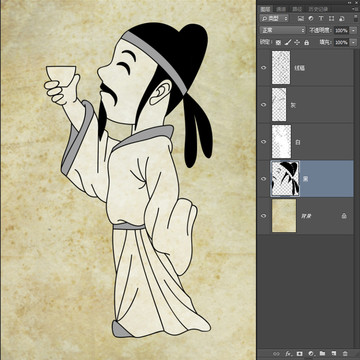This screenshot has height=360, width=360.
Task: Select the 黑 layer thumbnail
Action: (x=285, y=179)
